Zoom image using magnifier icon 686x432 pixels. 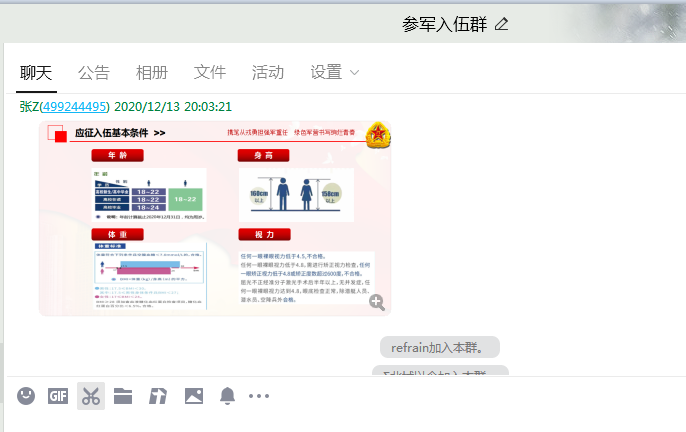(x=377, y=302)
